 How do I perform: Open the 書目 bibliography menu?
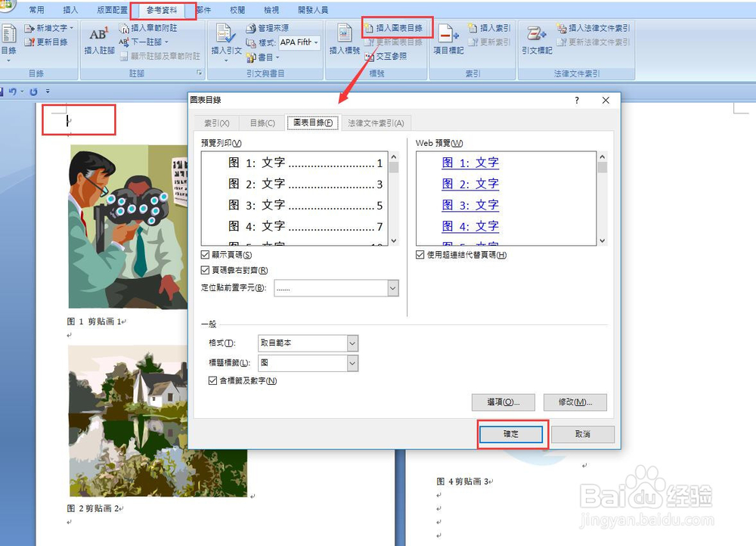point(262,57)
